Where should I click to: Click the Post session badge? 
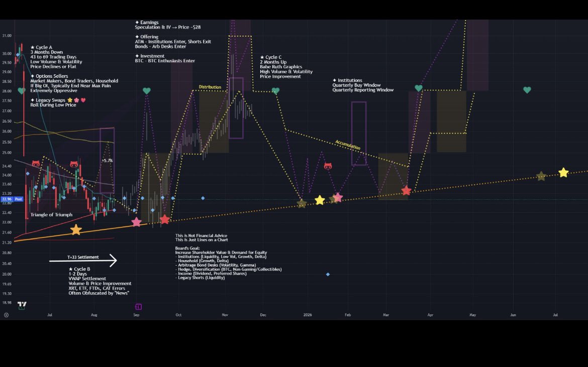tap(19, 199)
